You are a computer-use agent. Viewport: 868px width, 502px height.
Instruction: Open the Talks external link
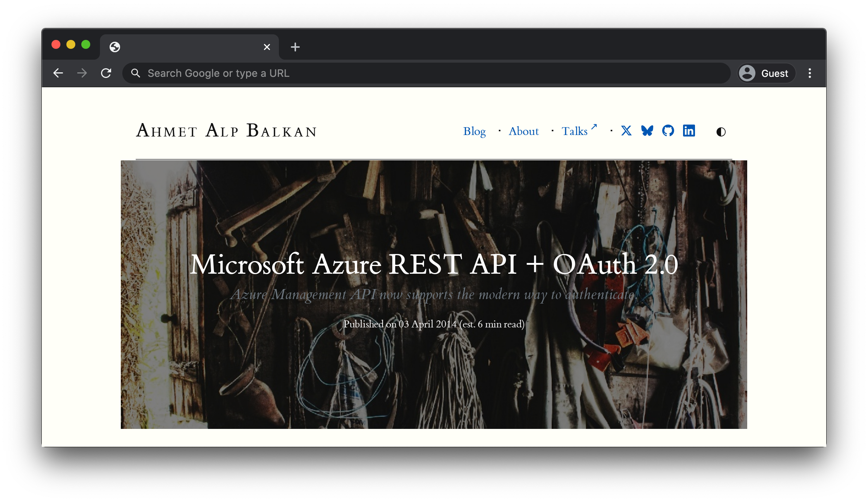(x=579, y=131)
